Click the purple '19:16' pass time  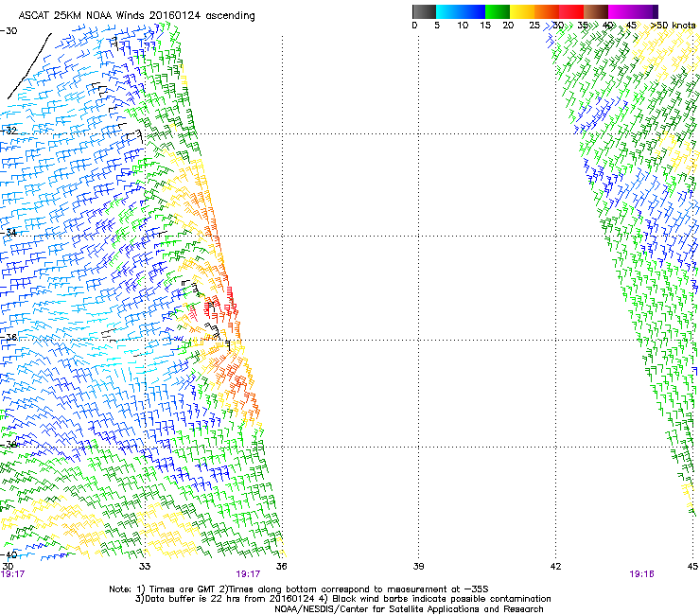click(x=641, y=574)
